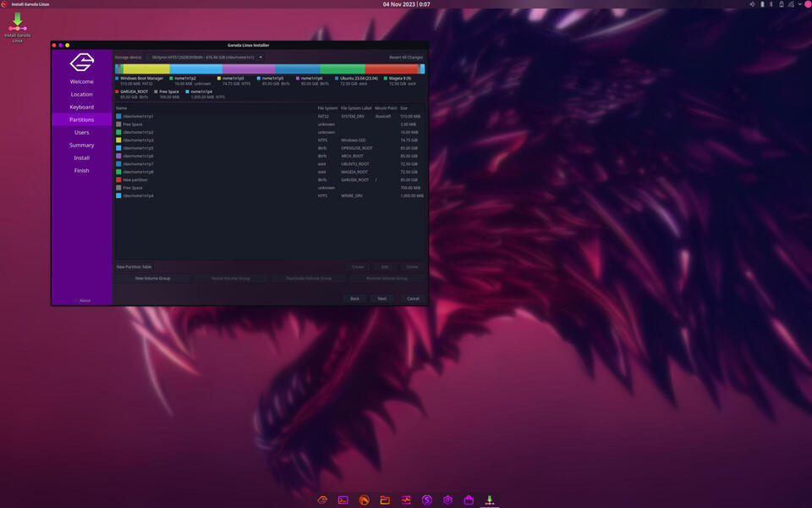Expand the system tray arrow in top panel
Image resolution: width=812 pixels, height=508 pixels.
800,4
